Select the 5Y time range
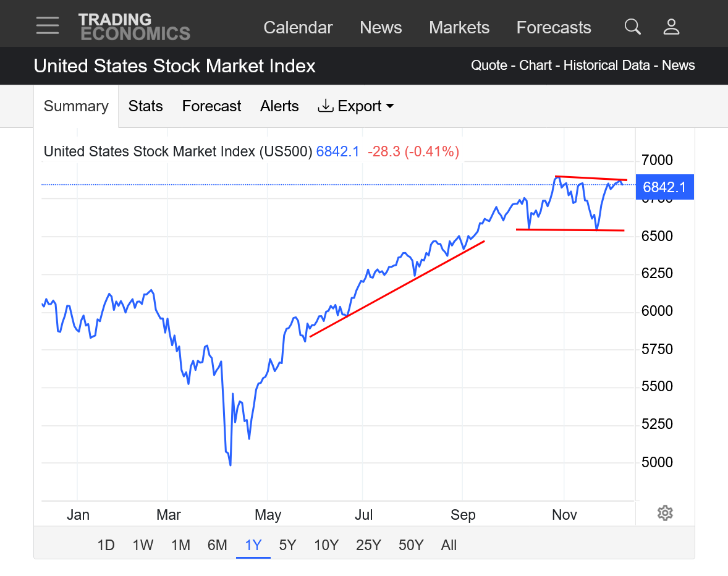Viewport: 728px width, 576px height. [x=288, y=545]
